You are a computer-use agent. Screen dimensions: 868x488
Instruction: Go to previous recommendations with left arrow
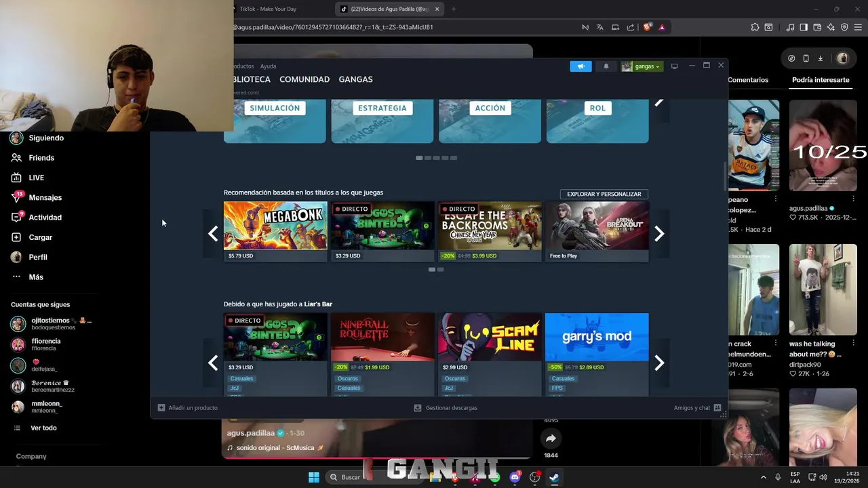[x=213, y=234]
